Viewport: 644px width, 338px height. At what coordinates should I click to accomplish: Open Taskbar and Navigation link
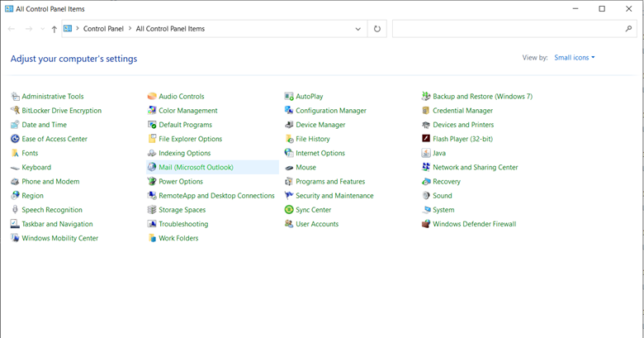coord(58,224)
